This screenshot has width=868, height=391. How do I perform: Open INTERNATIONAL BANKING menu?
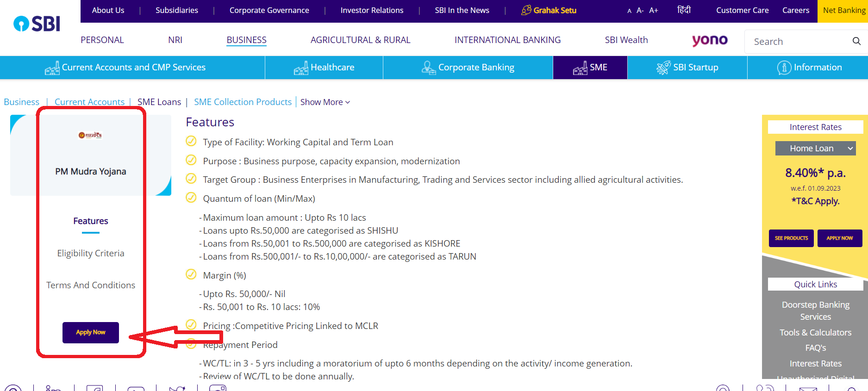(x=507, y=40)
